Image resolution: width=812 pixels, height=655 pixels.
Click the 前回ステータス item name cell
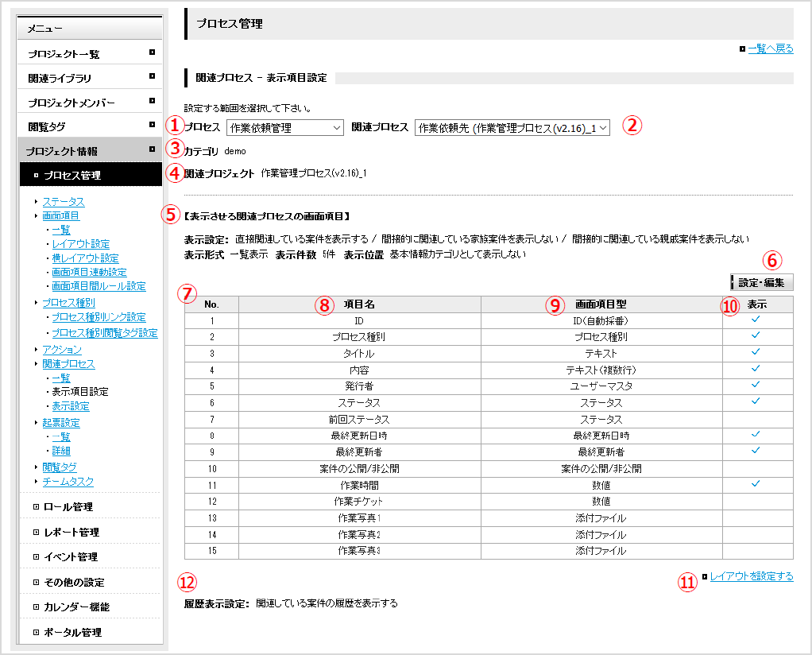click(359, 419)
